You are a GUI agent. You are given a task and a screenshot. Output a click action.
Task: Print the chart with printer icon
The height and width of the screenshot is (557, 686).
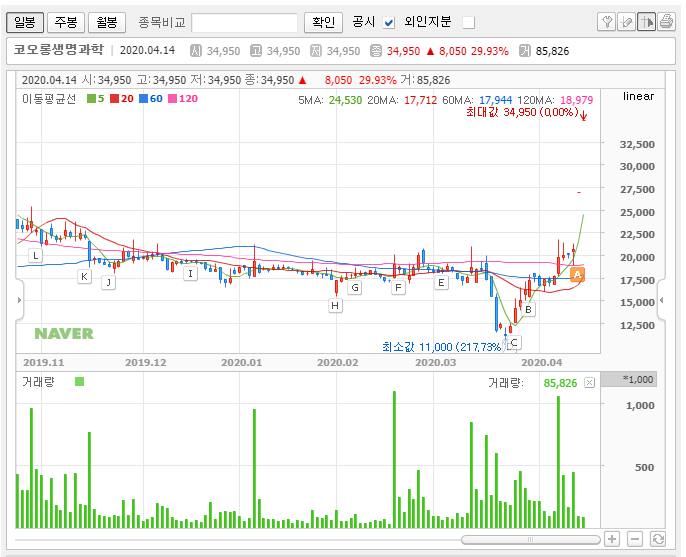666,21
